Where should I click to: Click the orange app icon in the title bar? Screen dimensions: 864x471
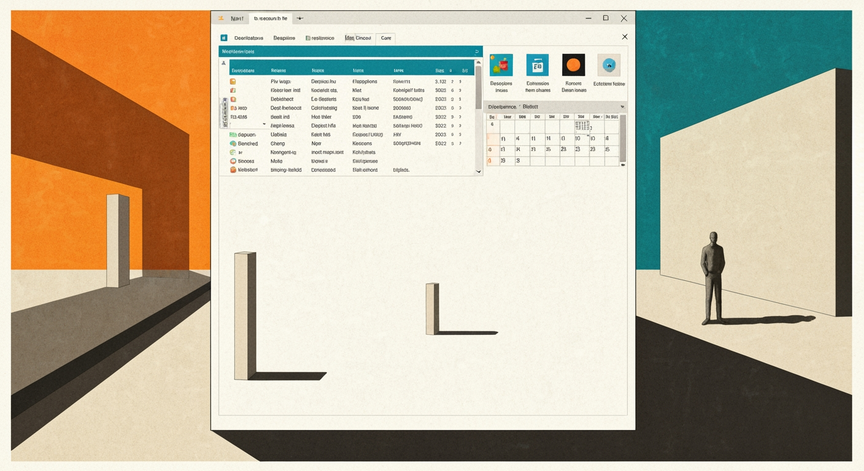tap(221, 18)
